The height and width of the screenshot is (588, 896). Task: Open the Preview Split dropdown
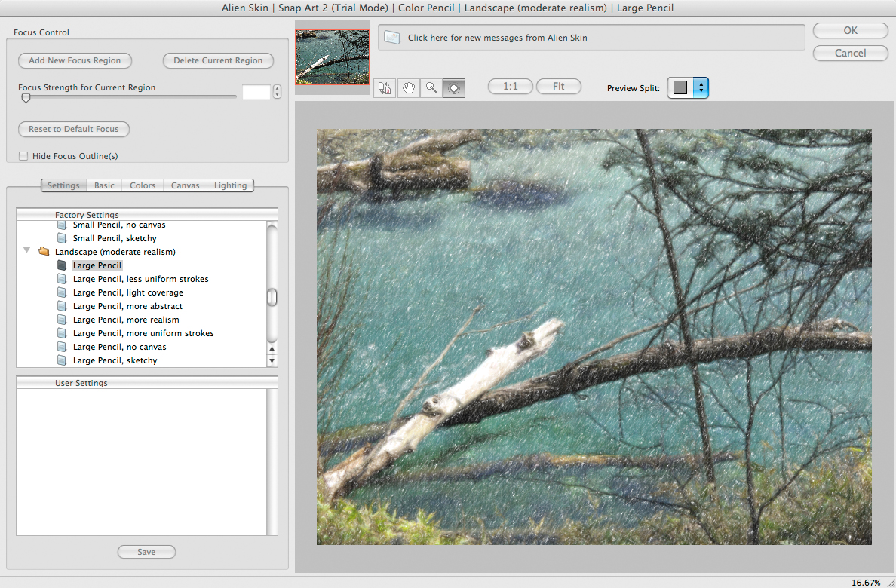point(700,87)
